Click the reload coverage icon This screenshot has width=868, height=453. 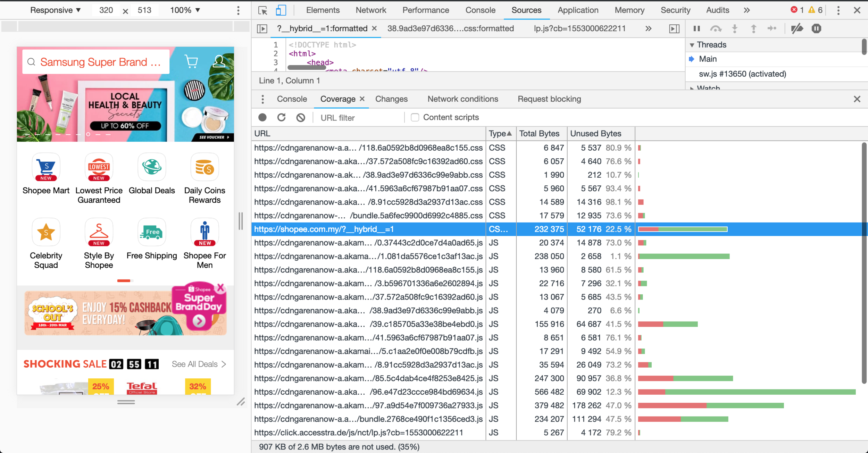click(281, 118)
